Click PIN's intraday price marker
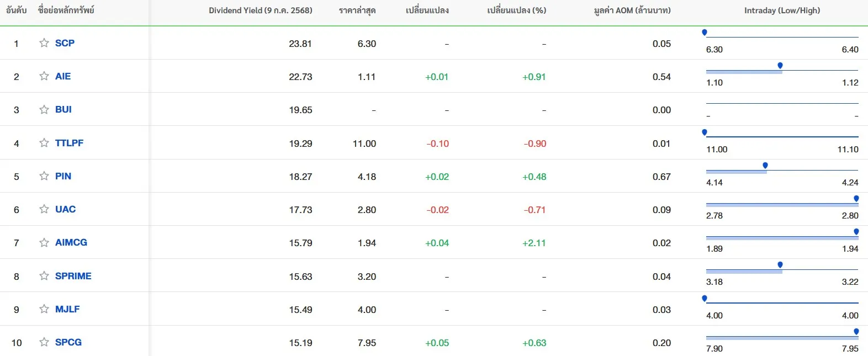Viewport: 868px width, 356px height. point(765,165)
